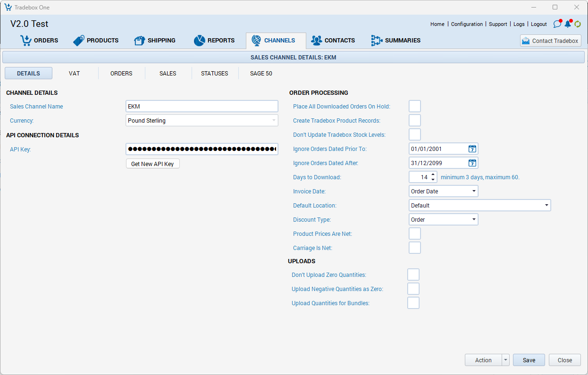Click the Action button

(483, 360)
